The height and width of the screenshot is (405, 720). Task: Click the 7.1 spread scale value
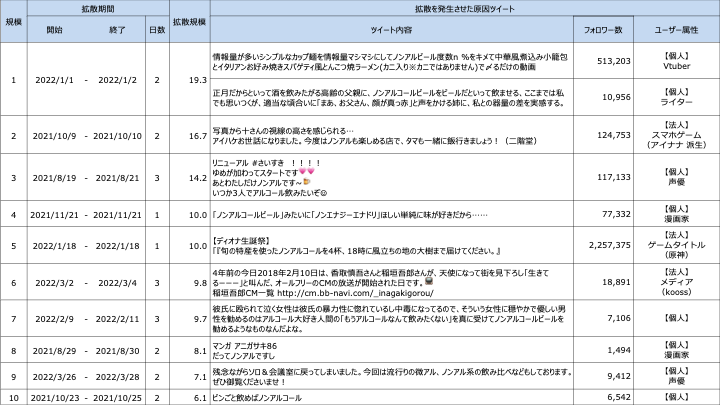(200, 377)
